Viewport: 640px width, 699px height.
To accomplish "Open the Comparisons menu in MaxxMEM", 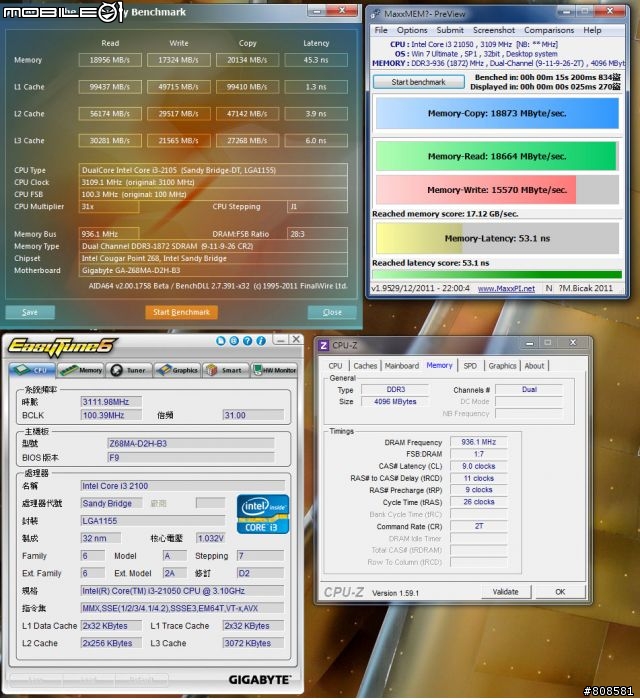I will pyautogui.click(x=549, y=30).
